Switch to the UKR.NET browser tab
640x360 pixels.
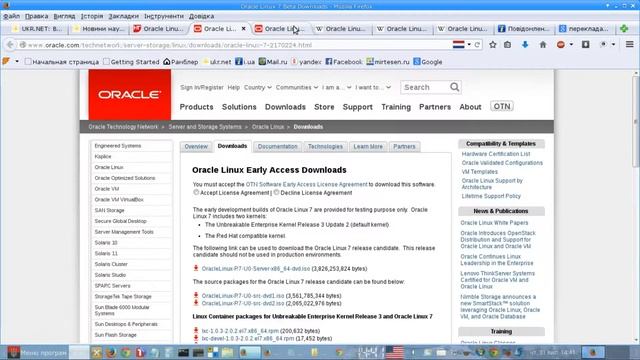(x=37, y=29)
